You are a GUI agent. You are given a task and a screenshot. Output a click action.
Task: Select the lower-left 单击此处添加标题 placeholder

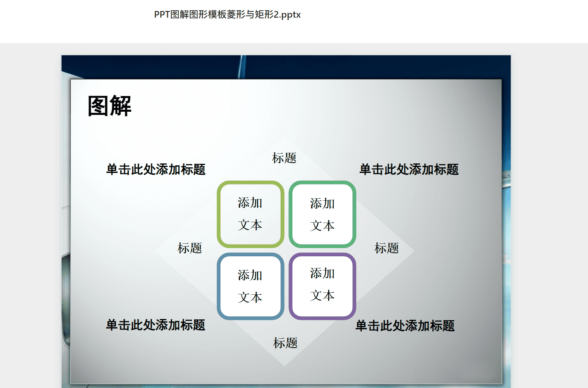tap(156, 325)
